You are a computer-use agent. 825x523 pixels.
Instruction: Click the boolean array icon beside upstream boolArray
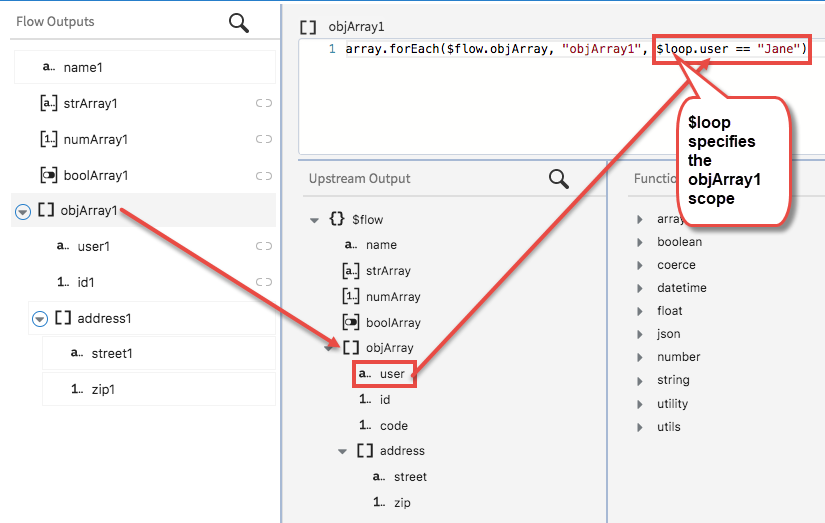(x=351, y=322)
